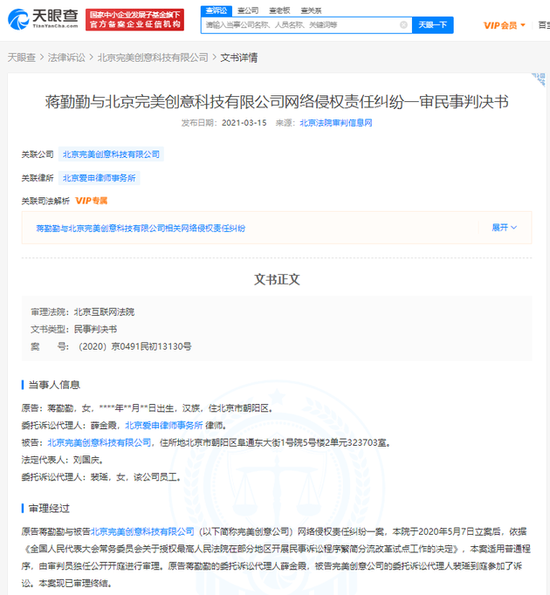550x595 pixels.
Task: Click related law firm tag 北京爱申律师事务所
Action: pos(99,178)
